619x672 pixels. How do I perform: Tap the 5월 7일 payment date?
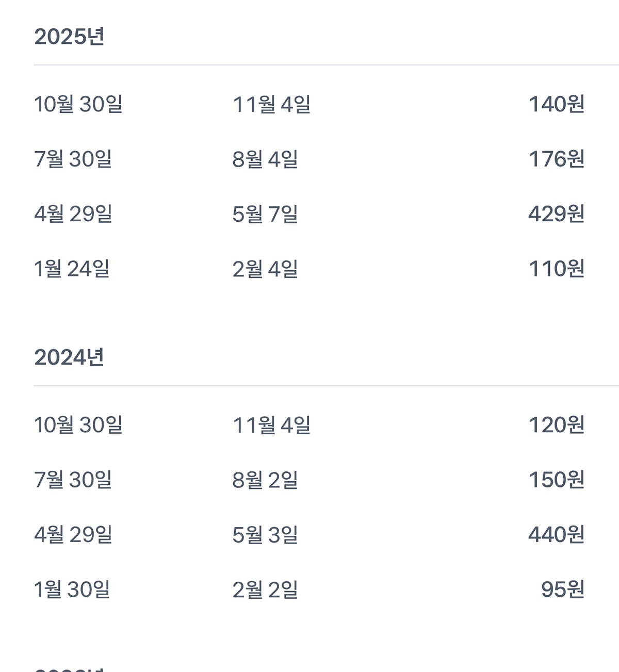(265, 214)
